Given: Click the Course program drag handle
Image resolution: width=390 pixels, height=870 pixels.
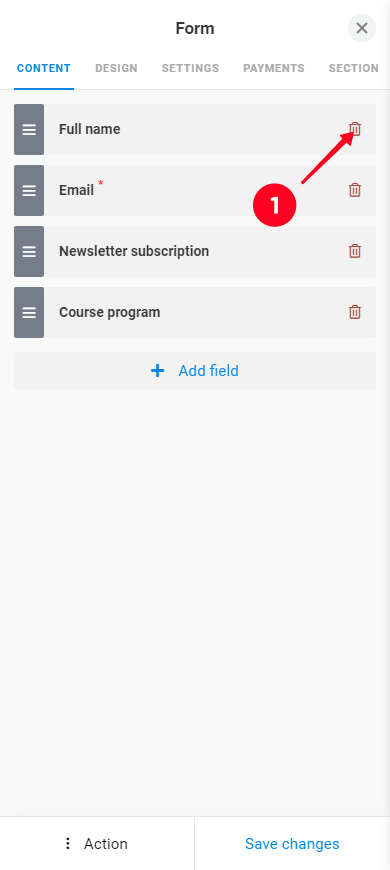Looking at the screenshot, I should (x=29, y=312).
